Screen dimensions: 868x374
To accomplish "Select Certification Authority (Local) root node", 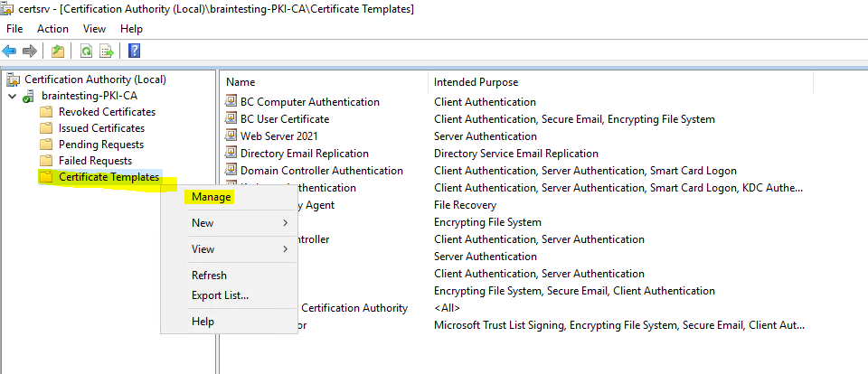I will coord(95,79).
